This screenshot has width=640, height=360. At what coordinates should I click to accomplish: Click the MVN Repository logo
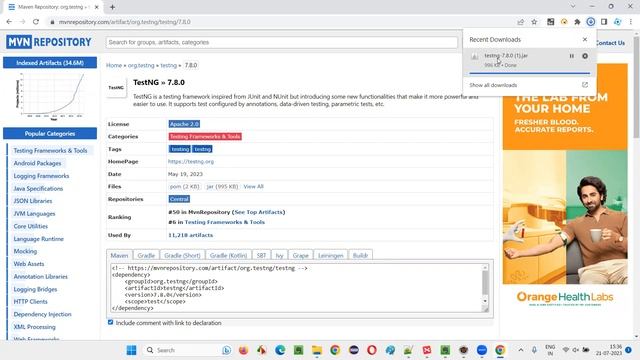pyautogui.click(x=49, y=42)
